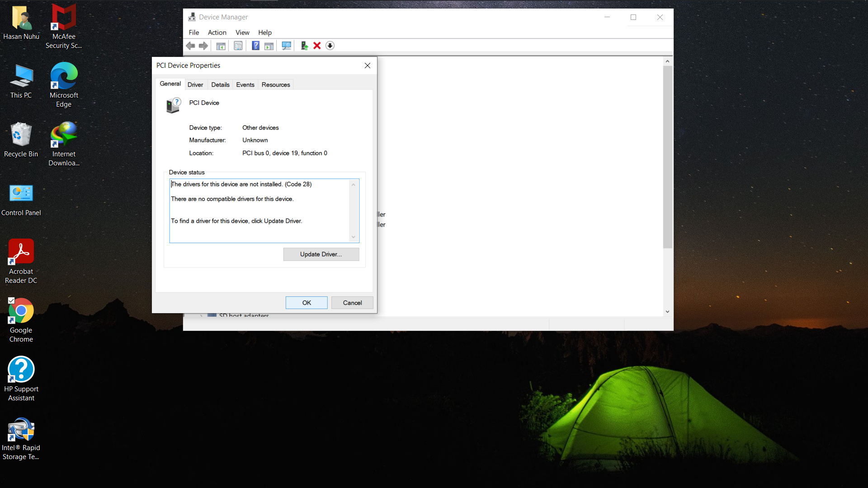This screenshot has height=488, width=868.
Task: Click the Properties toolbar icon
Action: pyautogui.click(x=238, y=46)
